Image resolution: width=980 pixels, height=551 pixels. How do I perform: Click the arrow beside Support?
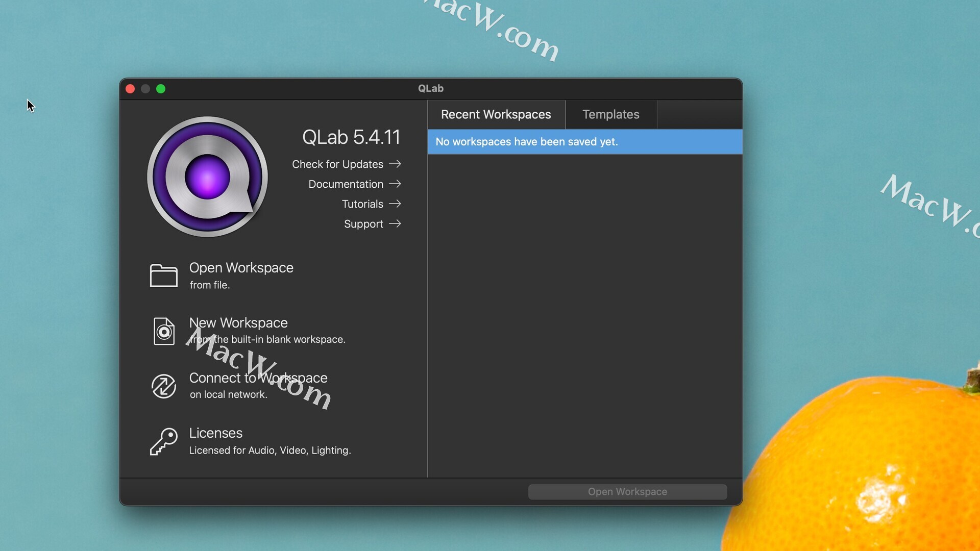395,223
